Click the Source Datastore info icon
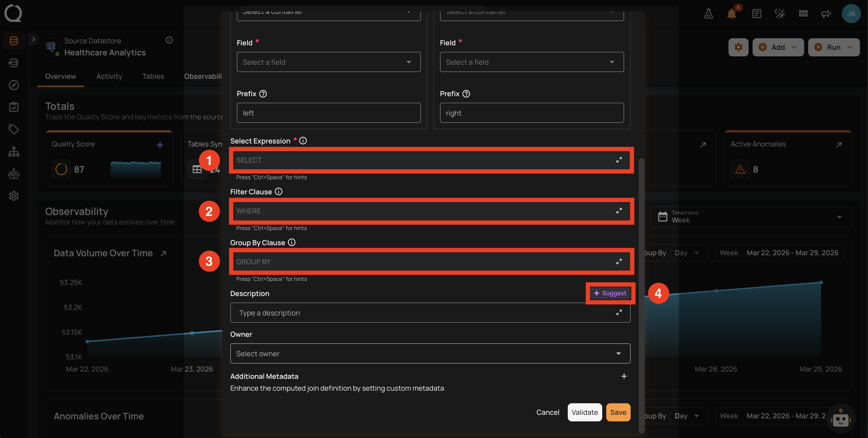Screen dimensions: 868x438 (169, 40)
